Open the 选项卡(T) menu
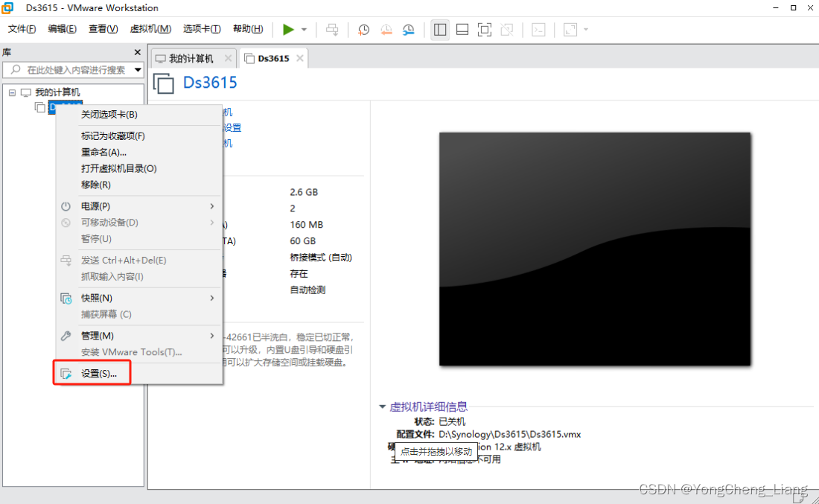Image resolution: width=819 pixels, height=504 pixels. [202, 29]
